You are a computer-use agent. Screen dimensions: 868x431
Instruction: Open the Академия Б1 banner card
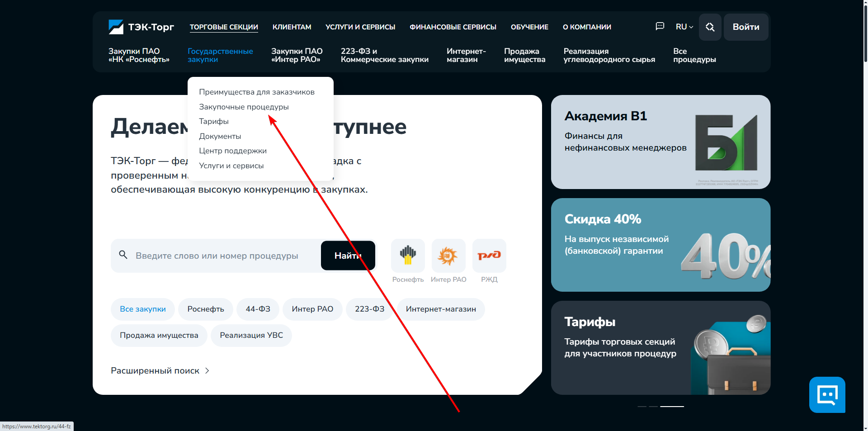(x=660, y=142)
